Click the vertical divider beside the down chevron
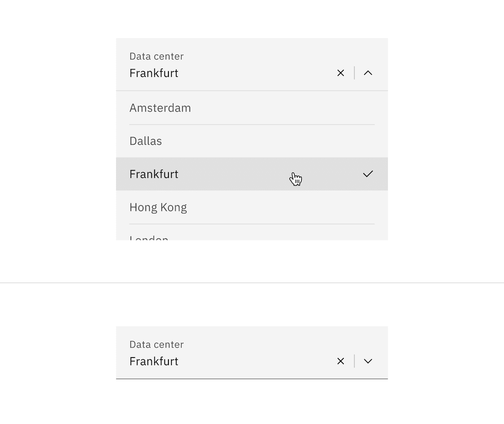 coord(354,361)
